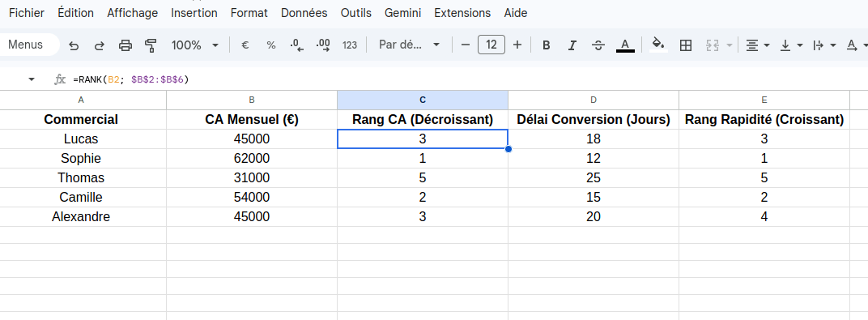This screenshot has width=868, height=320.
Task: Click the undo arrow icon
Action: tap(74, 45)
